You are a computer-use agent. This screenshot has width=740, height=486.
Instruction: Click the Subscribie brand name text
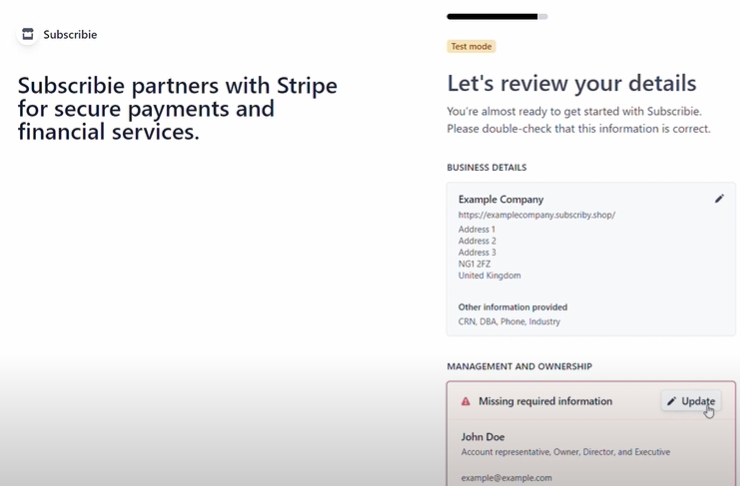[x=70, y=34]
